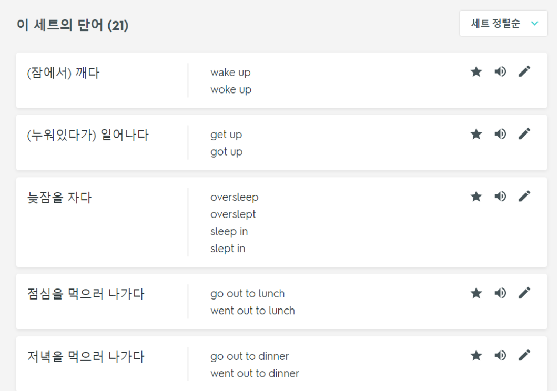Edit the 'go out to dinner' card

524,355
